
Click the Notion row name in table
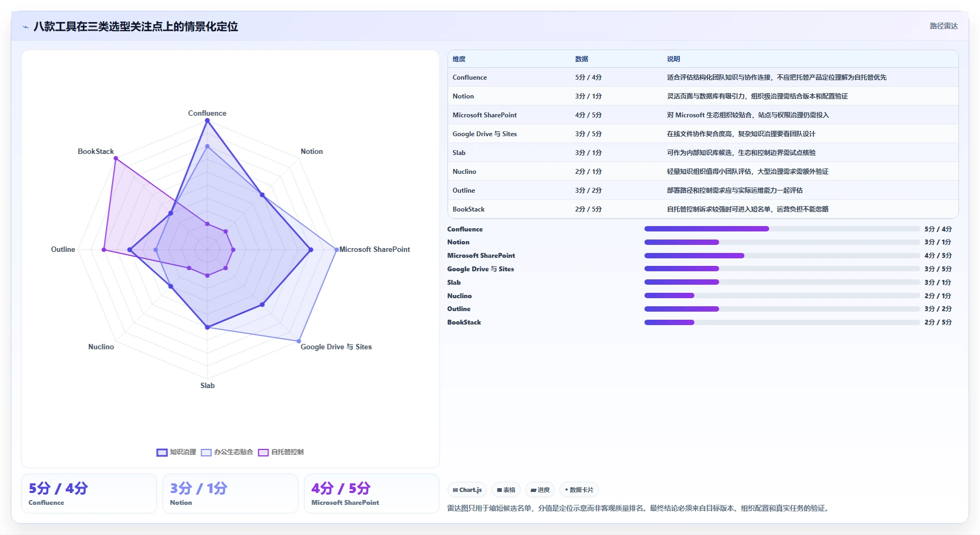[463, 96]
